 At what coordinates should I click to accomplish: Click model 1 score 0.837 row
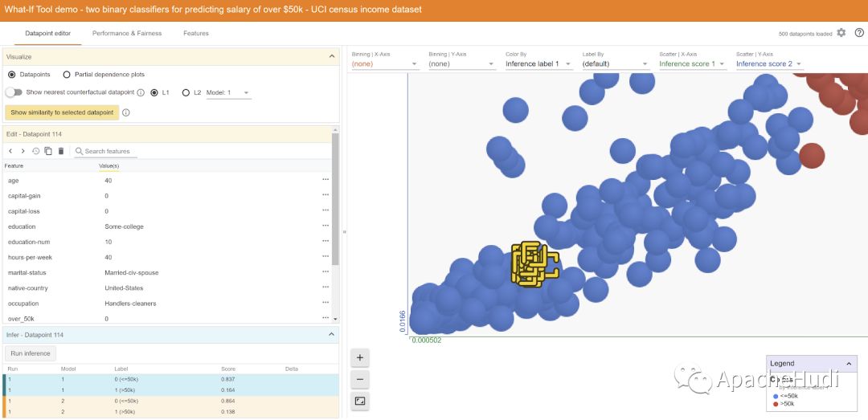pos(170,379)
